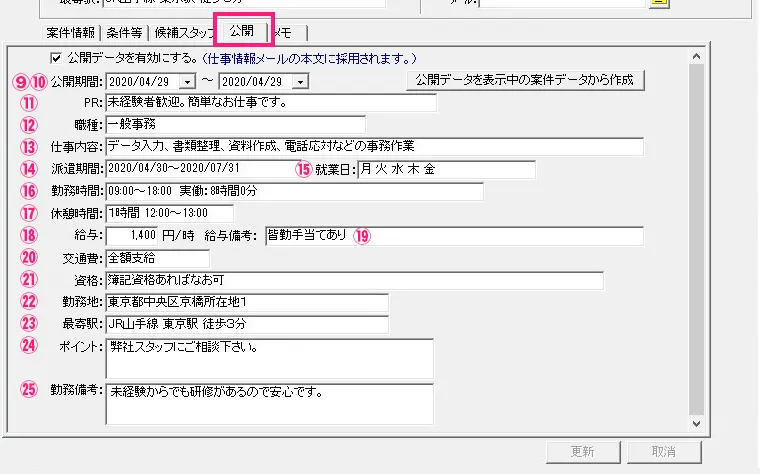This screenshot has height=474, width=760.
Task: Click the 勤務時間 input field
Action: (x=294, y=191)
